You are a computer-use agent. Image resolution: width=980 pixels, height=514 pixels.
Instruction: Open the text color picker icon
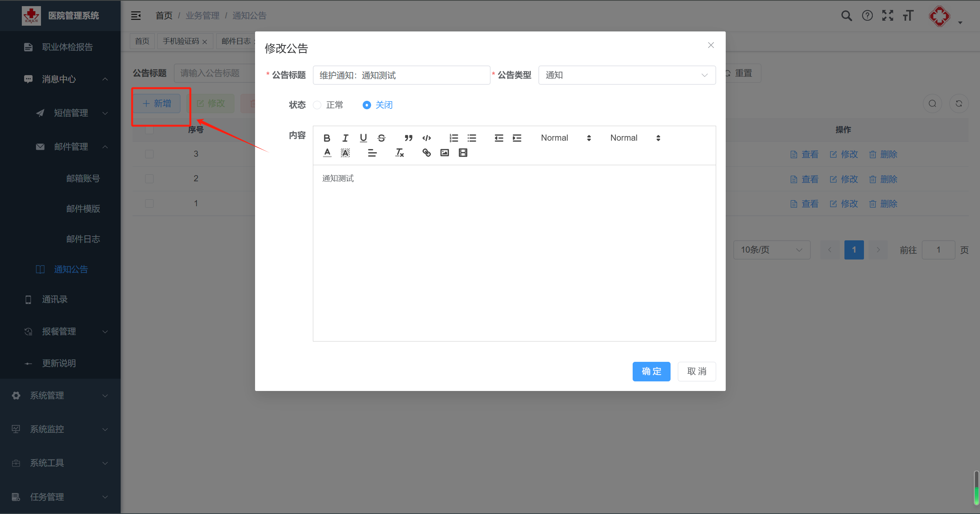tap(327, 153)
